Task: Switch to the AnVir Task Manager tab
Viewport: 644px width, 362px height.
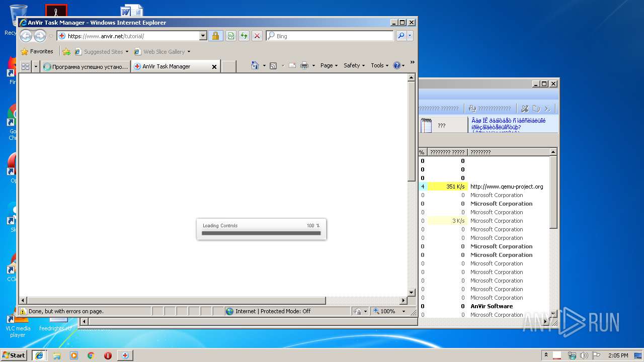Action: click(x=171, y=66)
